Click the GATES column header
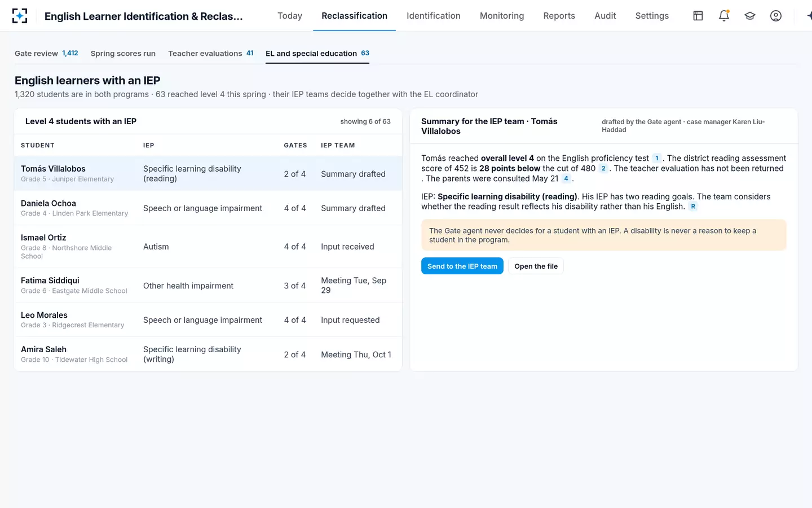The image size is (812, 508). click(295, 146)
